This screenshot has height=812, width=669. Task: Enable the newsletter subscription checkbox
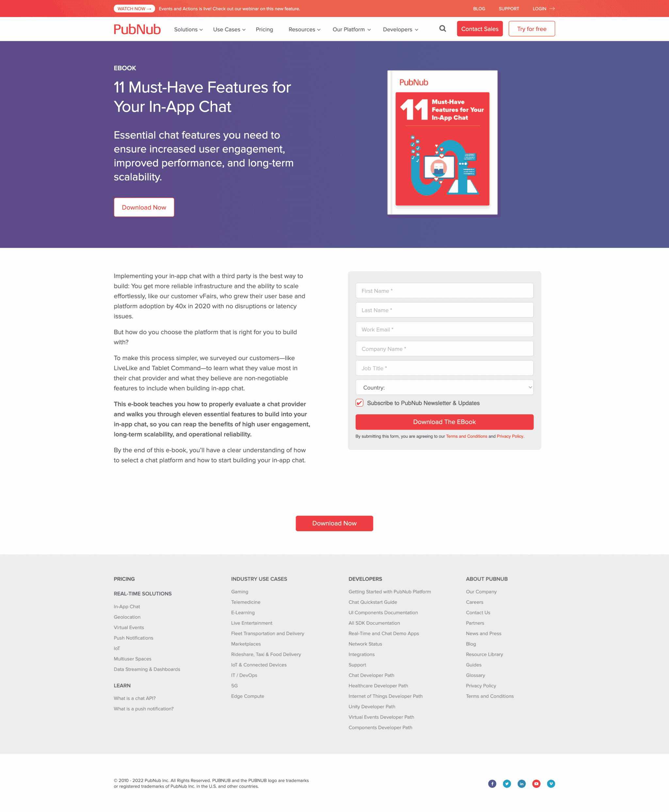tap(360, 403)
